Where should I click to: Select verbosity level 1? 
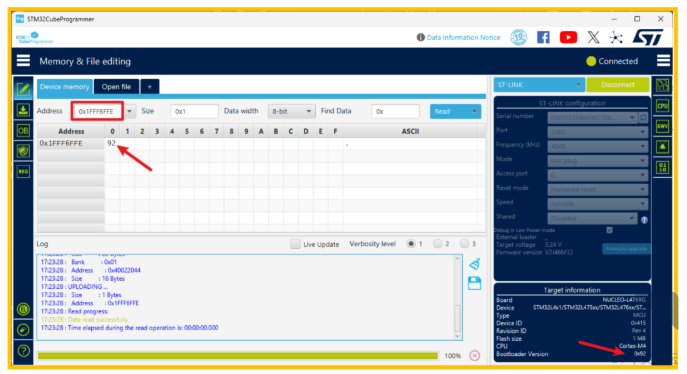tap(411, 243)
